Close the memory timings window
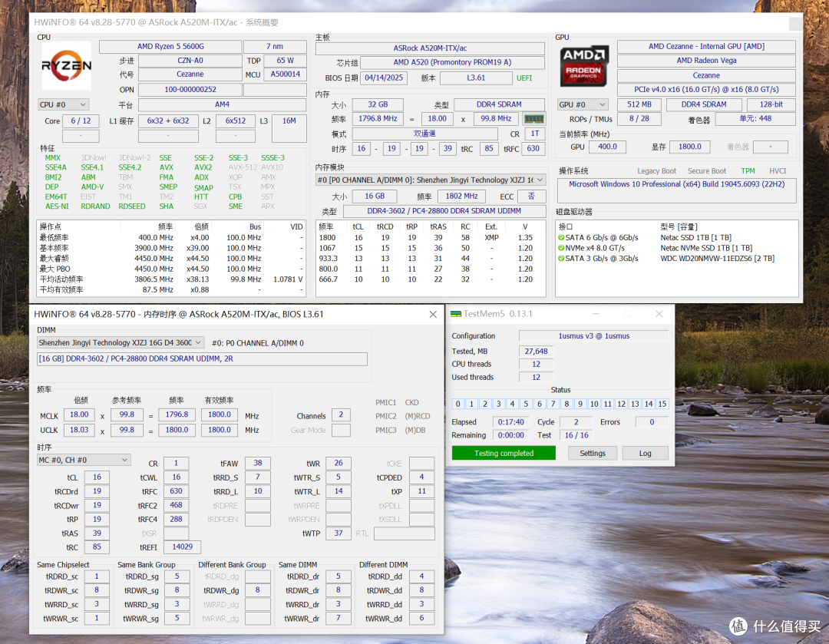The height and width of the screenshot is (644, 829). tap(433, 314)
